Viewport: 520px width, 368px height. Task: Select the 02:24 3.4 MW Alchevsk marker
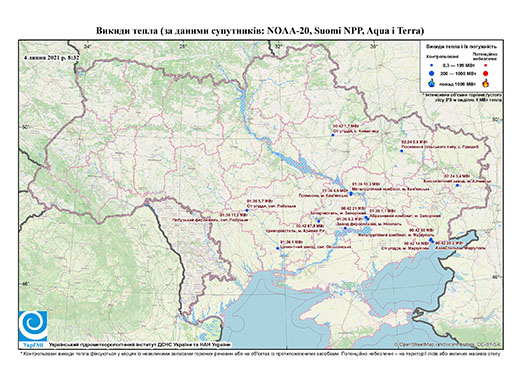click(457, 185)
